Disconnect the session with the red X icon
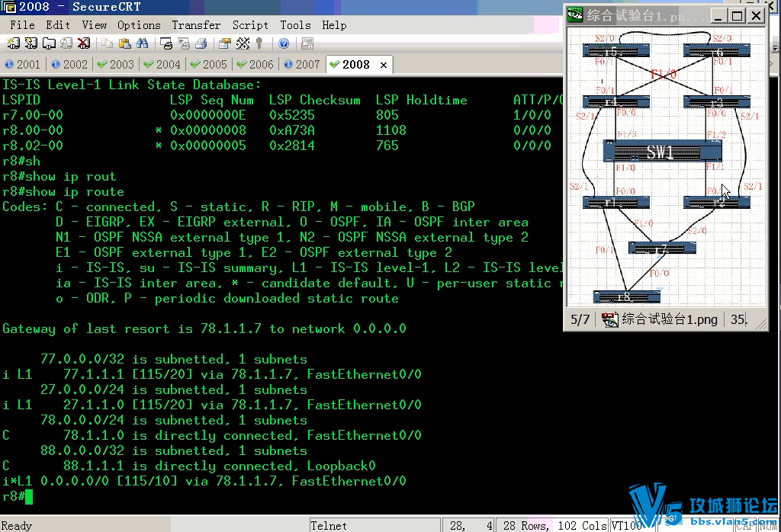Viewport: 781px width, 532px height. (x=84, y=44)
